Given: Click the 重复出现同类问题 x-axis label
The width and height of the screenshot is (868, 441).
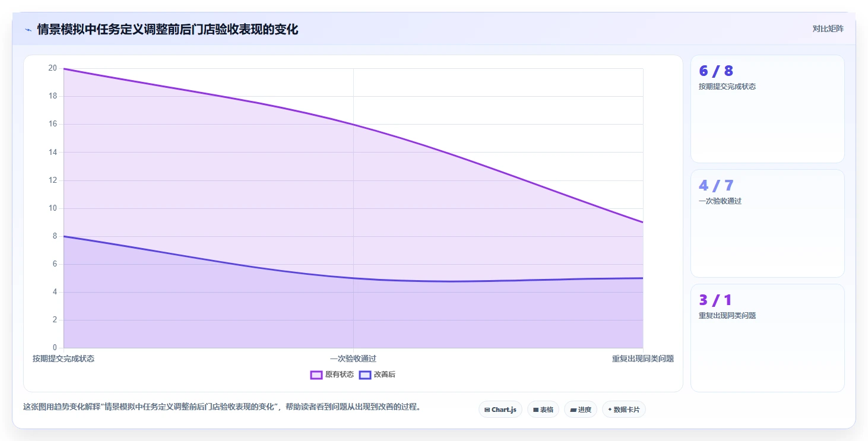Looking at the screenshot, I should [643, 358].
